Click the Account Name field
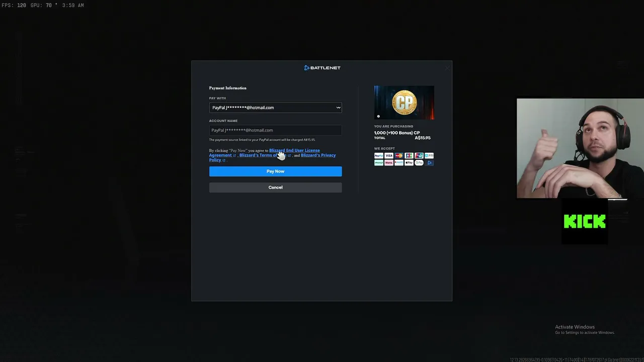Viewport: 644px width, 362px height. pos(275,130)
